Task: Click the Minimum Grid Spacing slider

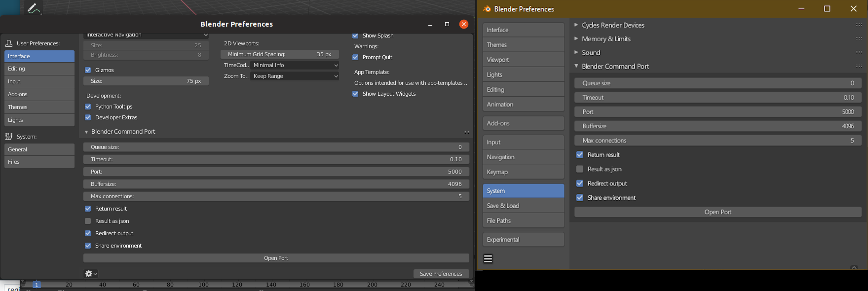Action: (279, 54)
